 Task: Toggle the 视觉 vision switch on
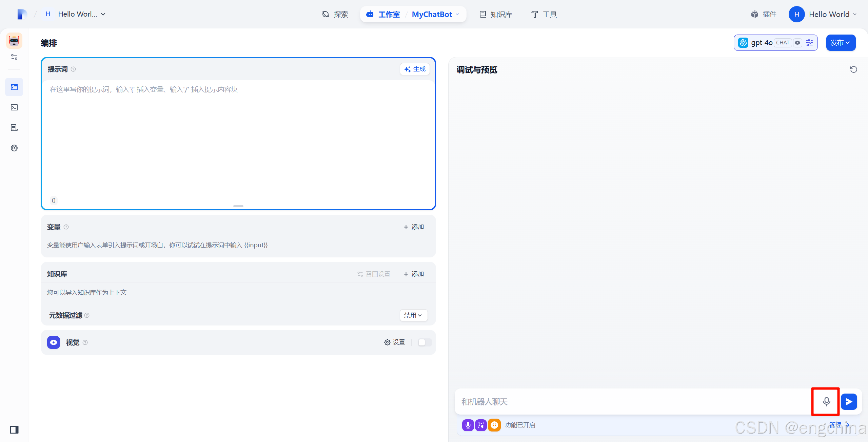tap(425, 342)
